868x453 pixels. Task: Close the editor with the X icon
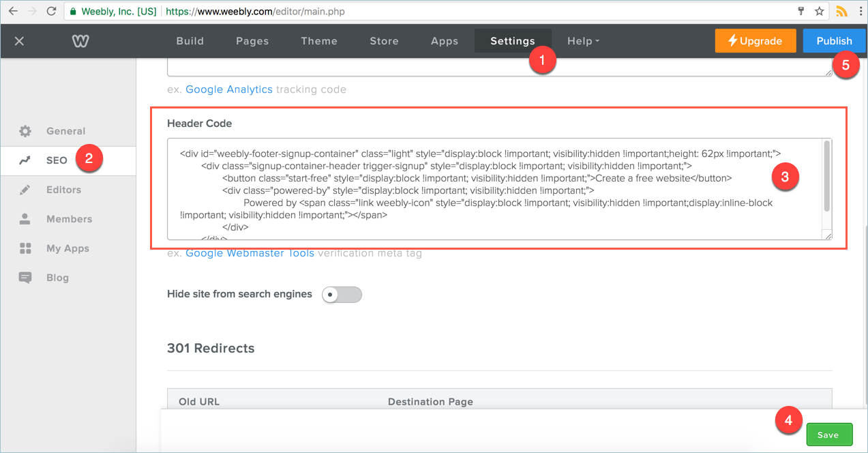(19, 41)
